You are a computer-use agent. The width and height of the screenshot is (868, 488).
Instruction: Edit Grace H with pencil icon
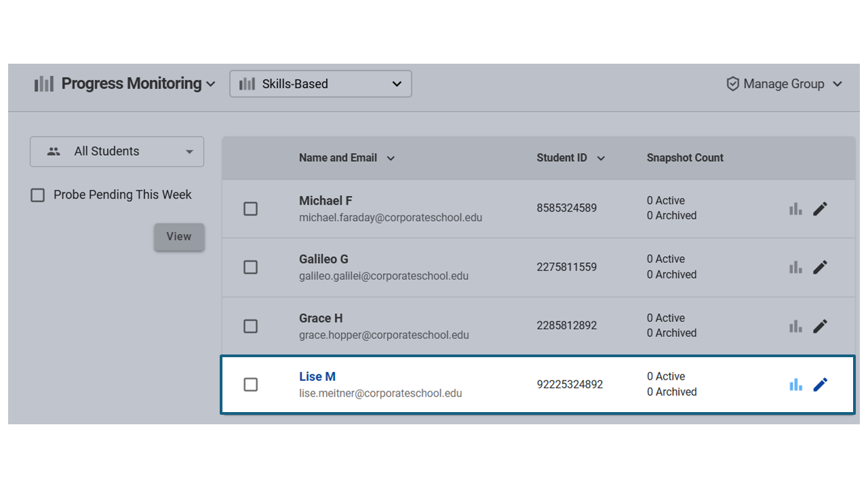pyautogui.click(x=820, y=326)
